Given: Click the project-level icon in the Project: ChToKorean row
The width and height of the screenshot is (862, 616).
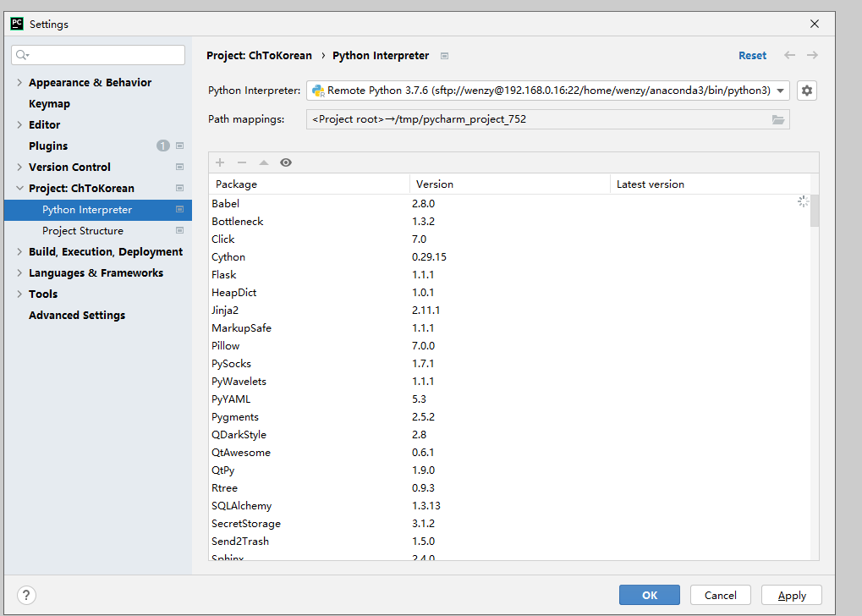Looking at the screenshot, I should 179,188.
